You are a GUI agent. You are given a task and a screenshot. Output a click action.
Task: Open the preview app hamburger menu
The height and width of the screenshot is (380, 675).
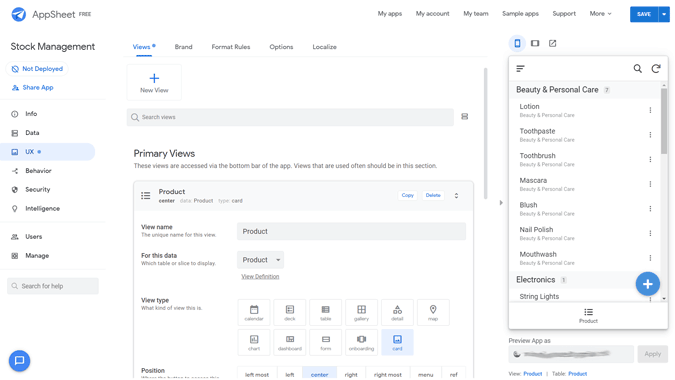click(520, 68)
